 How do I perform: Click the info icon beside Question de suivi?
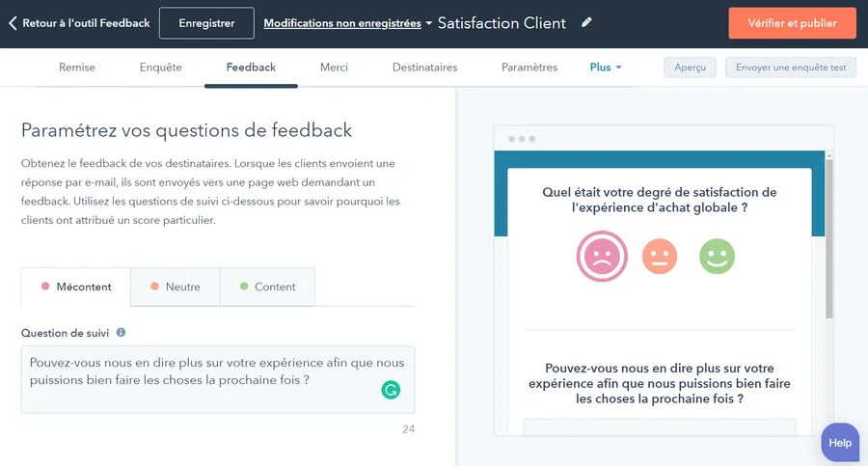point(121,333)
